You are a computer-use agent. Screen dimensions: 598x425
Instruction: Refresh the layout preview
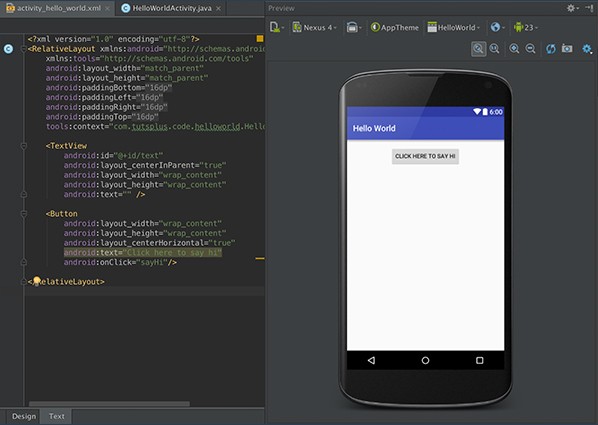point(550,49)
